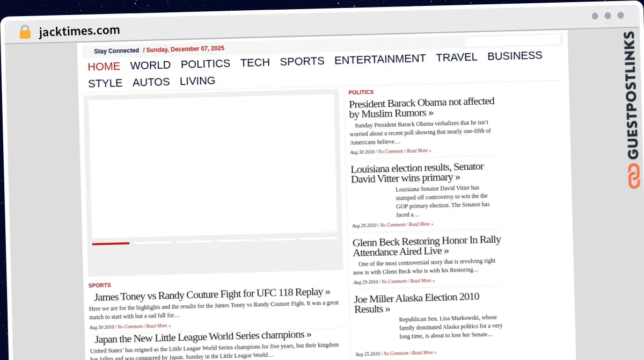
Task: Open the WORLD navigation menu item
Action: click(150, 65)
